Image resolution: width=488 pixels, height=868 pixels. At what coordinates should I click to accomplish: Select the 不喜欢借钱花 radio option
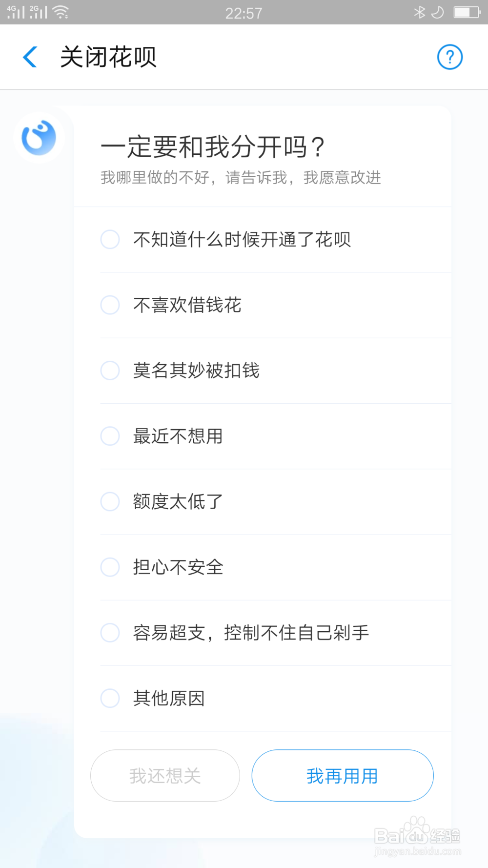coord(110,305)
